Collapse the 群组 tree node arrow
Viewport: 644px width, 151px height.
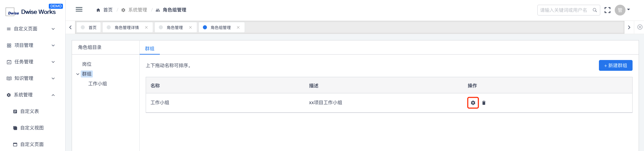78,74
